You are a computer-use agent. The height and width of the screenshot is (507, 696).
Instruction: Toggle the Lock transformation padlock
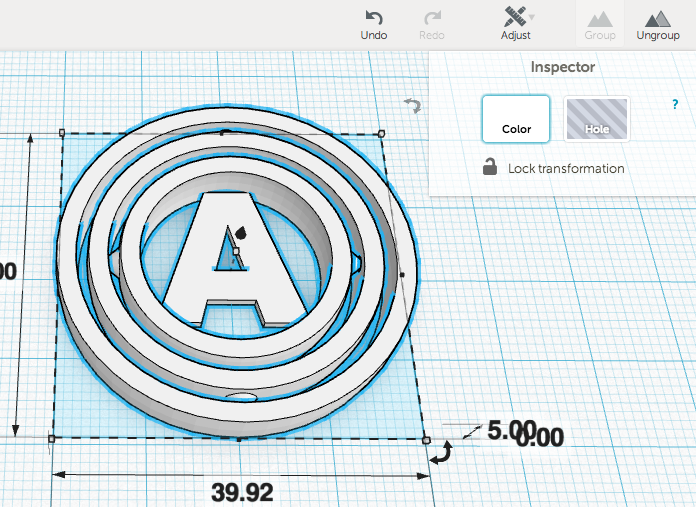pyautogui.click(x=490, y=168)
